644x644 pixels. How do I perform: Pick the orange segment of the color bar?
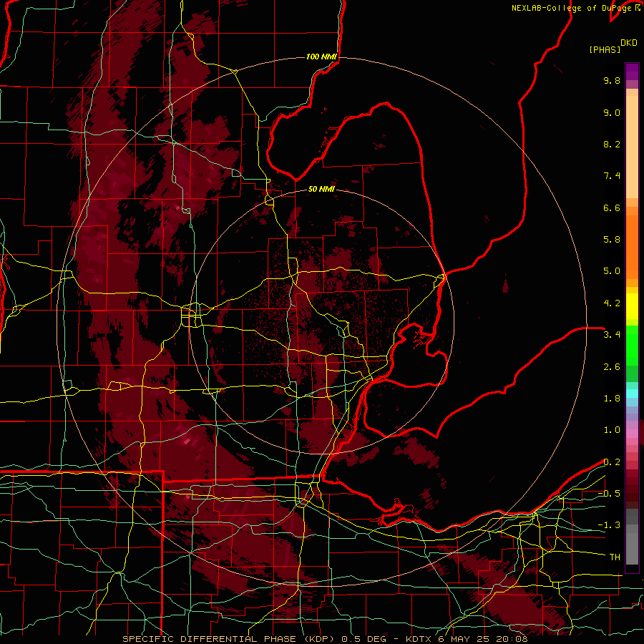[x=632, y=246]
